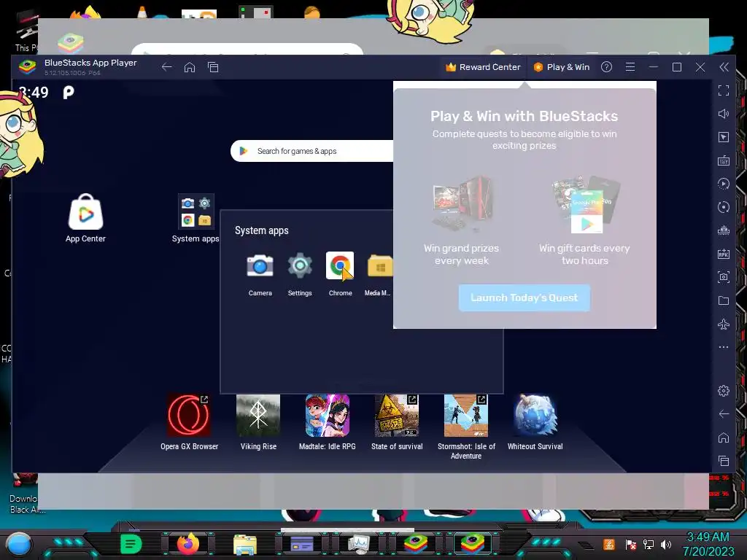Screen dimensions: 747x560
Task: Open recent apps from title bar
Action: pos(213,67)
